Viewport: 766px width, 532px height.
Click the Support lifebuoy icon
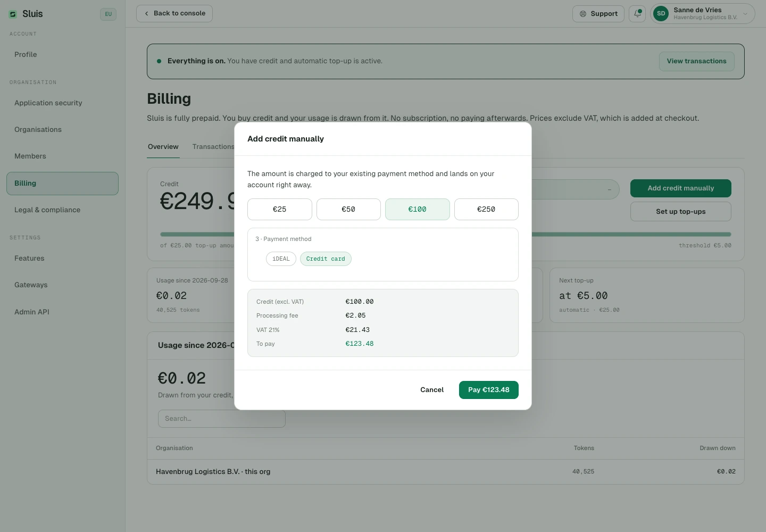tap(583, 14)
